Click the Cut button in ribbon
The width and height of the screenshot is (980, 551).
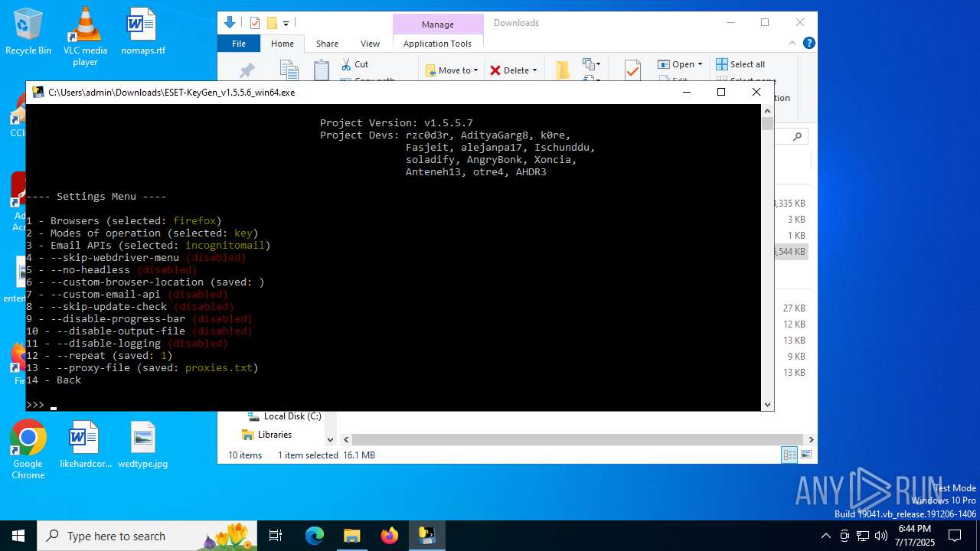[x=355, y=64]
